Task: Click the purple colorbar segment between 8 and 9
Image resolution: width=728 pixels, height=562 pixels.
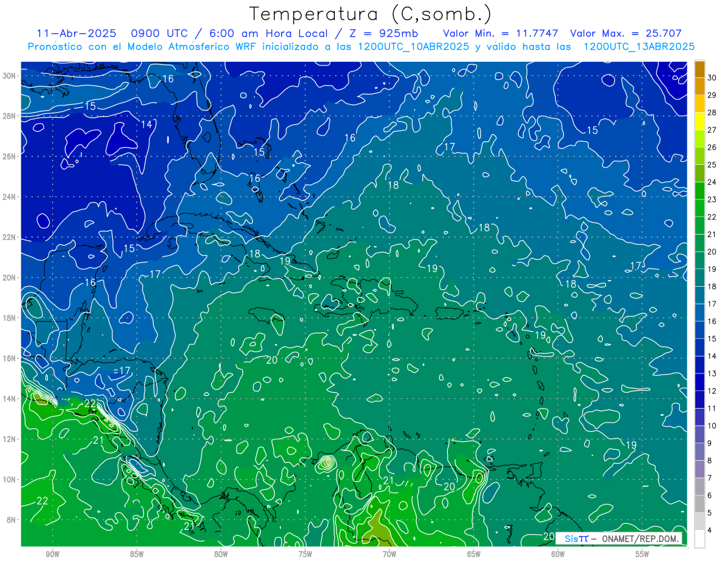Action: coord(699,452)
